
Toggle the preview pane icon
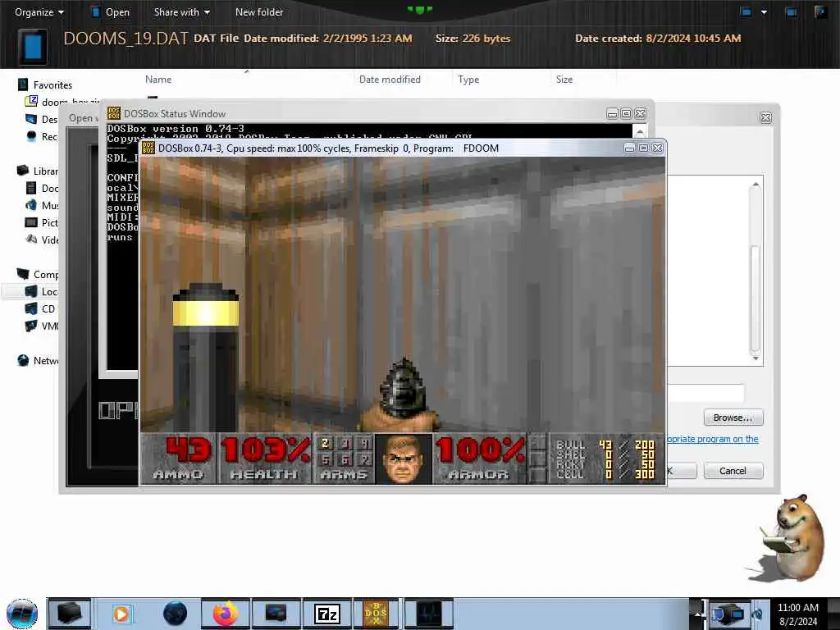(x=791, y=11)
